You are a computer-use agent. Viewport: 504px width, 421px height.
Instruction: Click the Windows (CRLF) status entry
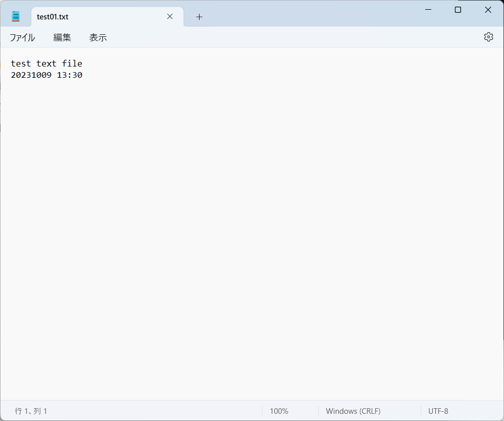tap(353, 411)
